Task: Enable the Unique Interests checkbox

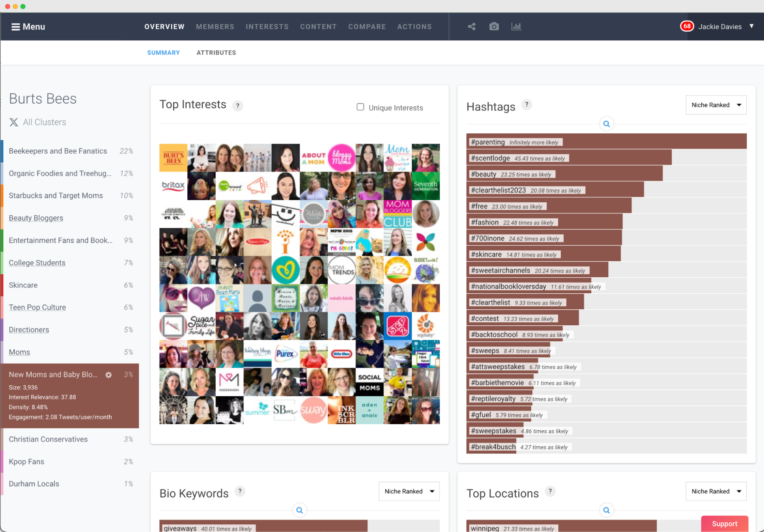Action: tap(360, 107)
